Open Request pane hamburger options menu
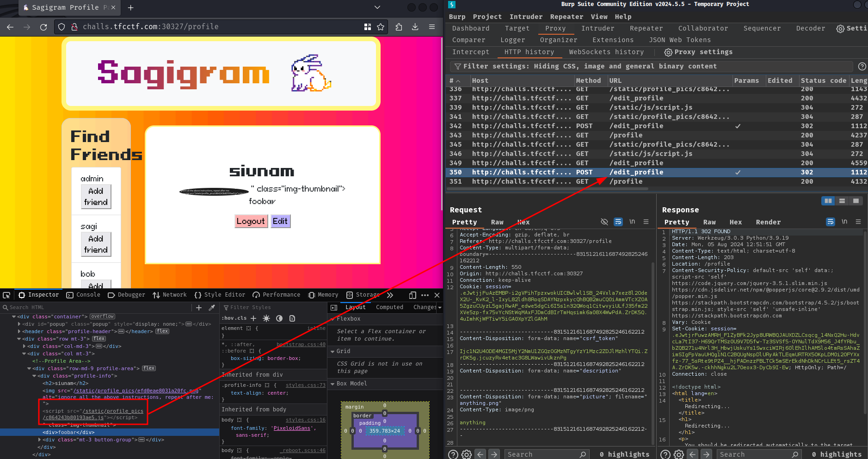This screenshot has width=868, height=459. 646,222
